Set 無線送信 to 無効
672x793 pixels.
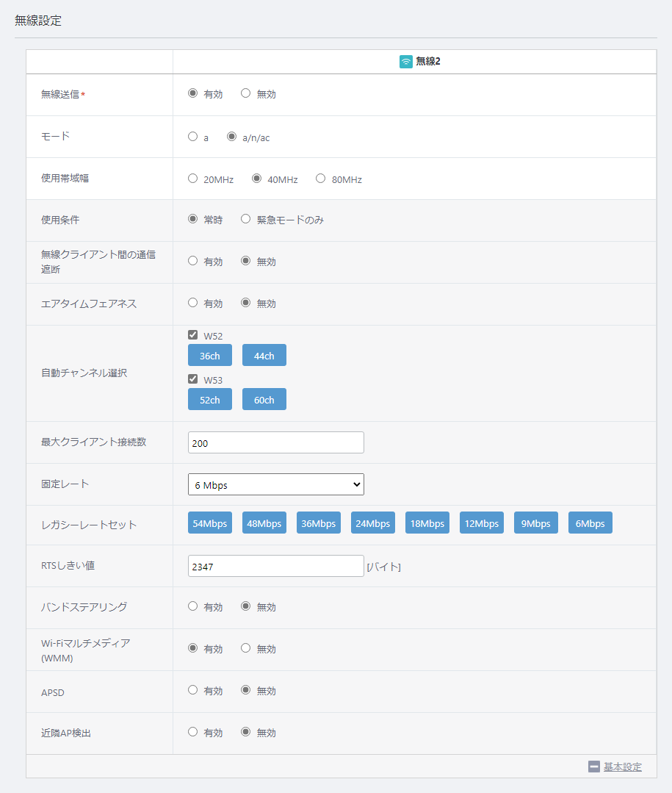(245, 93)
